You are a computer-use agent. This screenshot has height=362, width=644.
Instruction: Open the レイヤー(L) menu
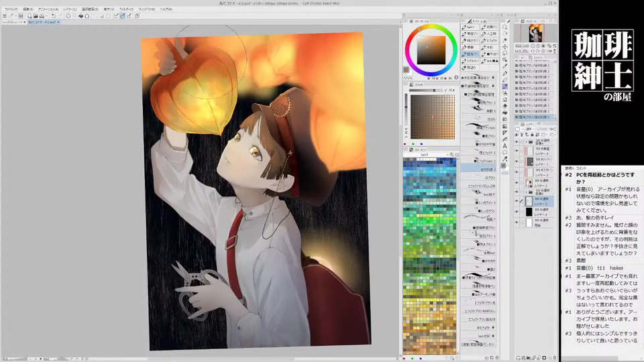[x=70, y=9]
